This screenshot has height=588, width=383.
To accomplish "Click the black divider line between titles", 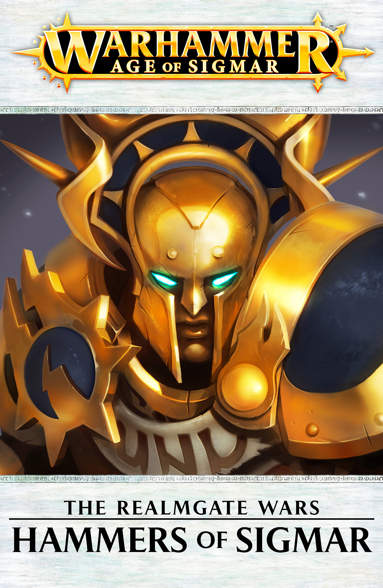I will [191, 519].
